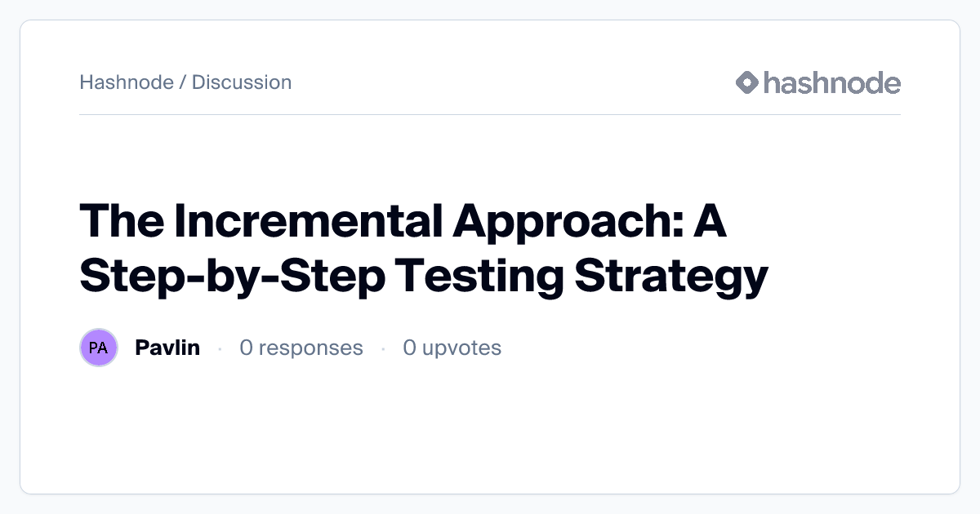Click the 0 upvotes count
Viewport: 980px width, 514px height.
tap(452, 348)
